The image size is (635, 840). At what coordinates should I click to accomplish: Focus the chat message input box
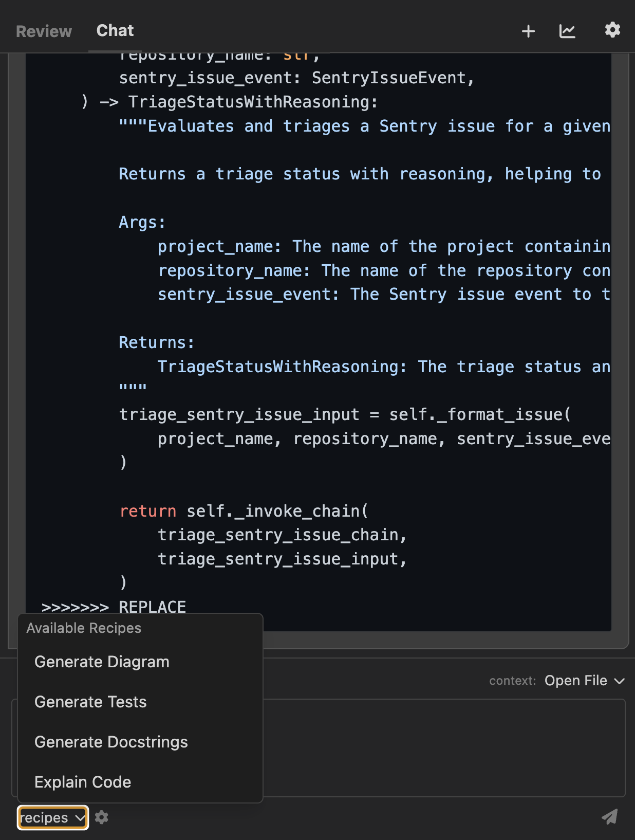[442, 747]
